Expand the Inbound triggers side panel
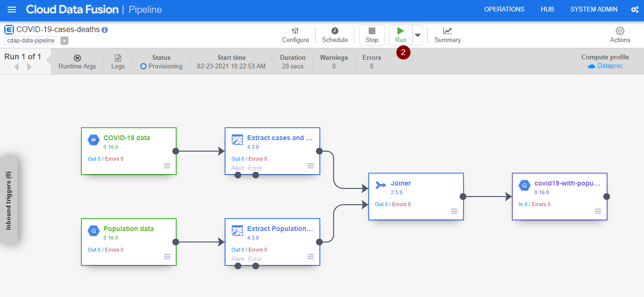The image size is (644, 297). [x=9, y=200]
